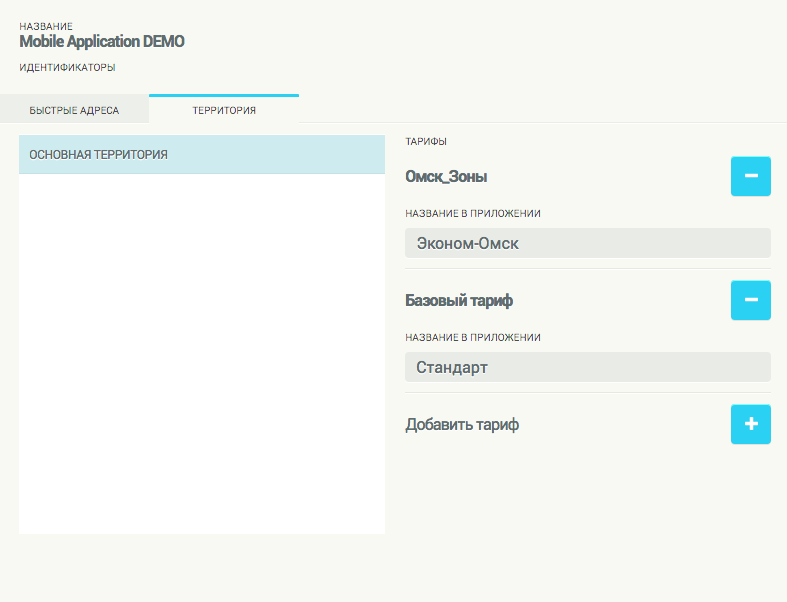
Task: Click divider line below the Стандарт field
Action: (x=587, y=392)
